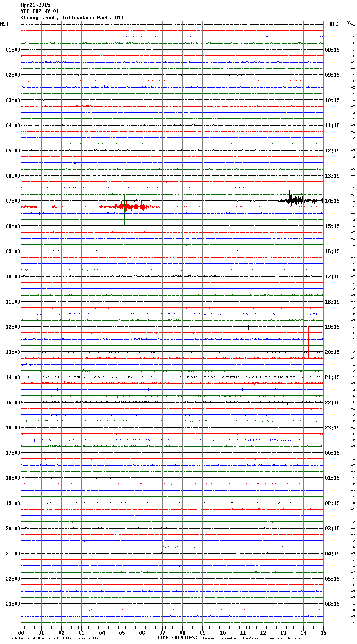Select the 12:00 MST time label
This screenshot has width=357, height=644.
pos(13,327)
